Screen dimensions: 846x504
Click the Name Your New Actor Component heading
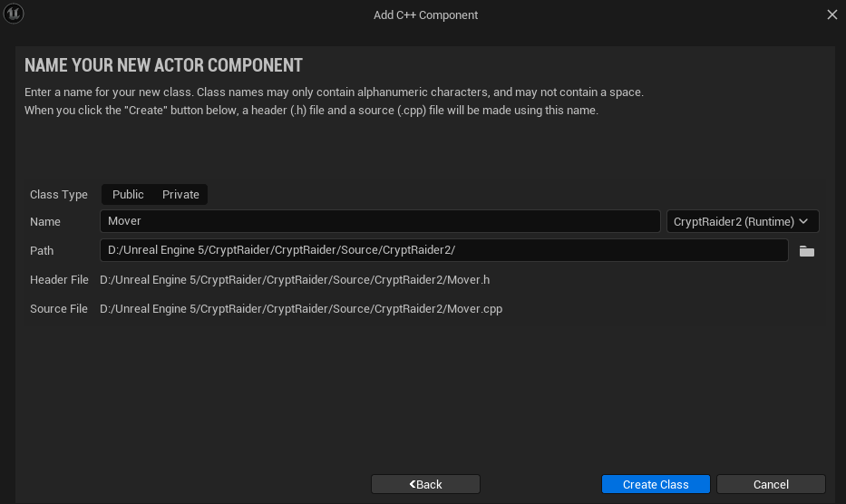[163, 65]
